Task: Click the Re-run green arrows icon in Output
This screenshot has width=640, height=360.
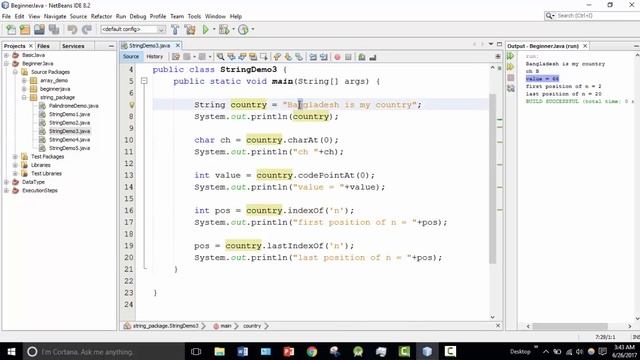Action: (511, 56)
